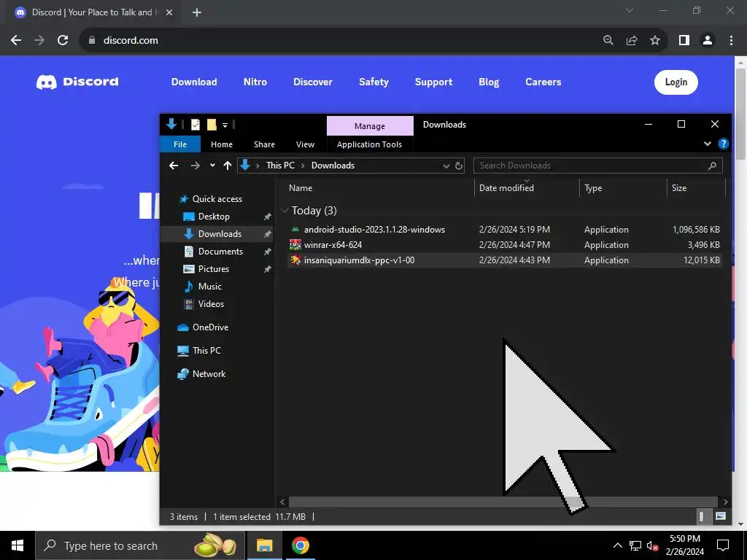Click the Manage contextual tab
The image size is (747, 560).
coord(370,126)
